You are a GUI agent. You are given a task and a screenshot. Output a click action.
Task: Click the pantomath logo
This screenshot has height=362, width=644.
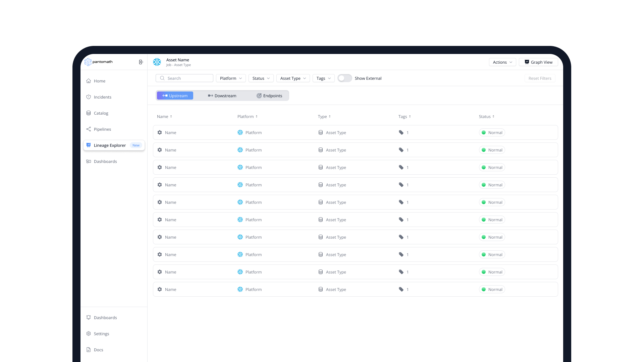point(98,62)
